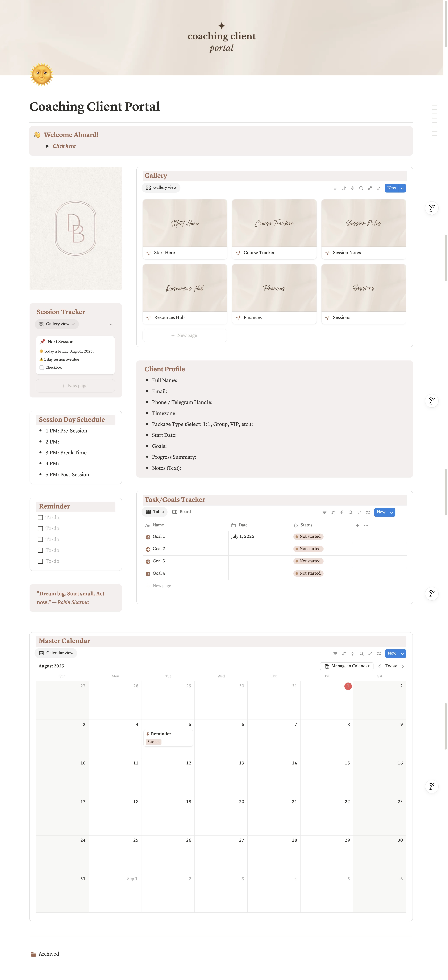Open Gallery New button dropdown arrow
448x980 pixels.
(402, 188)
